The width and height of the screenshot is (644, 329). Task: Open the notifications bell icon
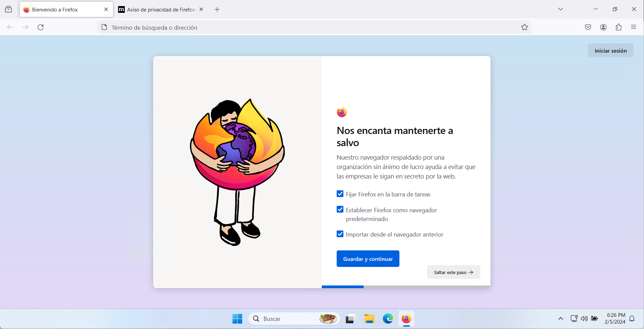click(x=632, y=319)
